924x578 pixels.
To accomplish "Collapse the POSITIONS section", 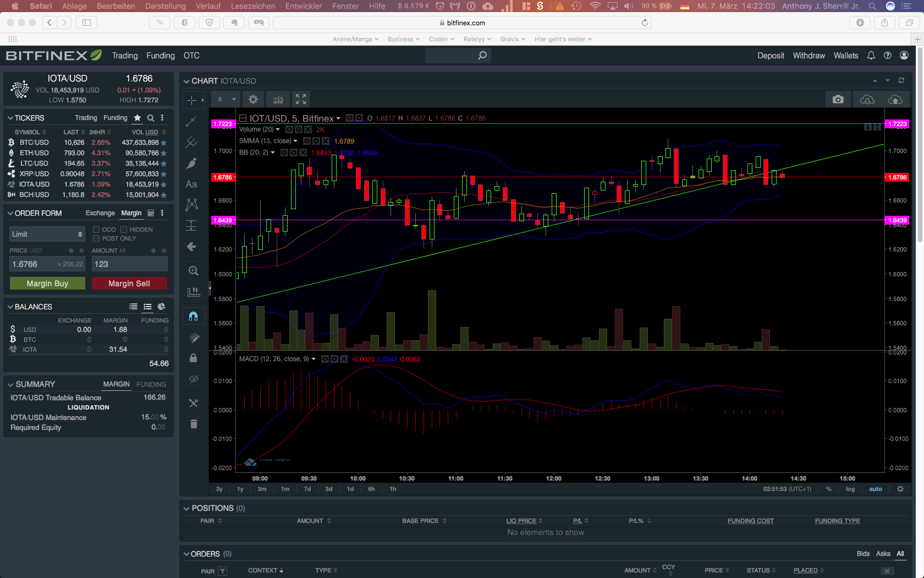I will 186,509.
